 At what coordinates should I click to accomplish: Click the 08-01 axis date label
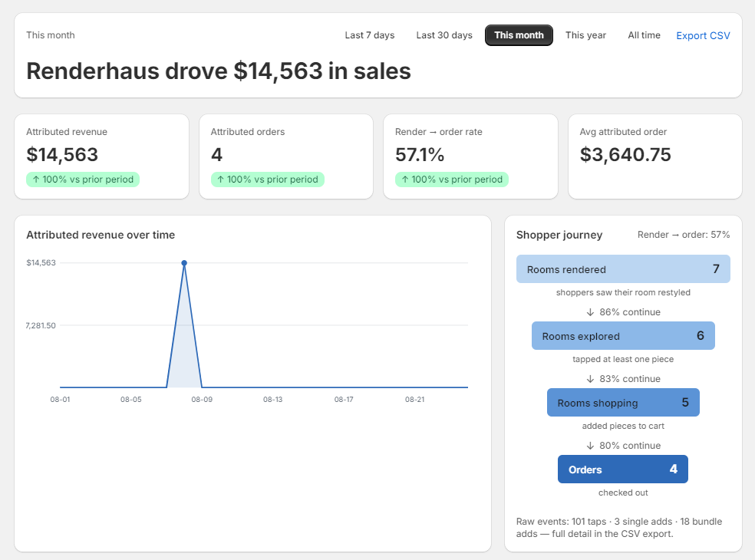click(60, 400)
